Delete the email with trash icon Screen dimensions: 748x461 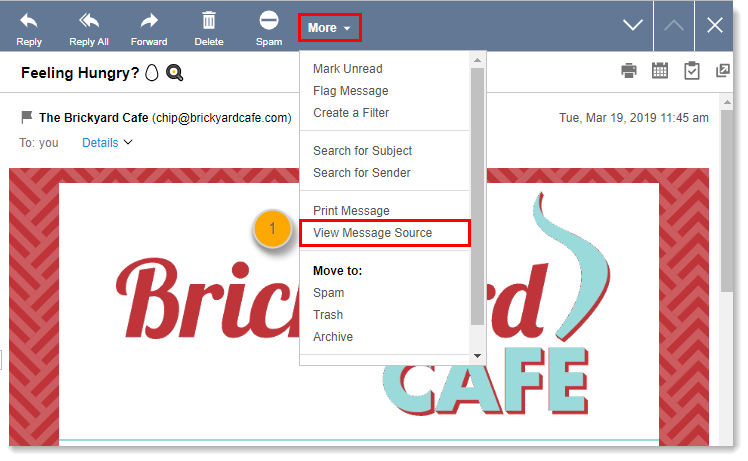point(209,29)
